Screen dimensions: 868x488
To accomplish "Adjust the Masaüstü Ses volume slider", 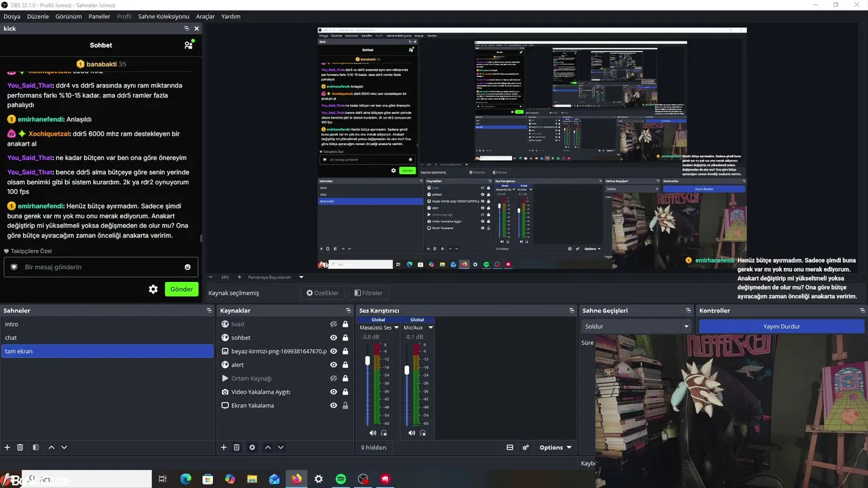I will coord(368,361).
